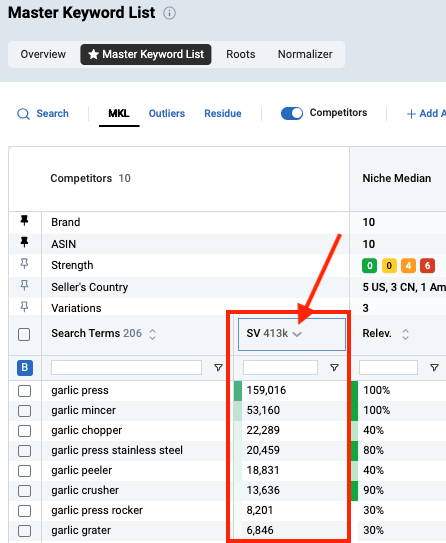Toggle the Competitors switch off
This screenshot has width=446, height=543.
292,113
